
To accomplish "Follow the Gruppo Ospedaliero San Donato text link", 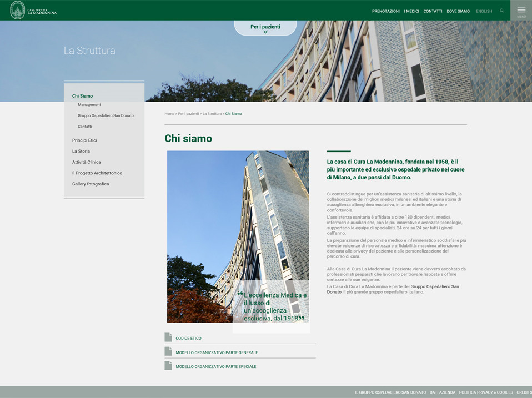I will [x=434, y=286].
